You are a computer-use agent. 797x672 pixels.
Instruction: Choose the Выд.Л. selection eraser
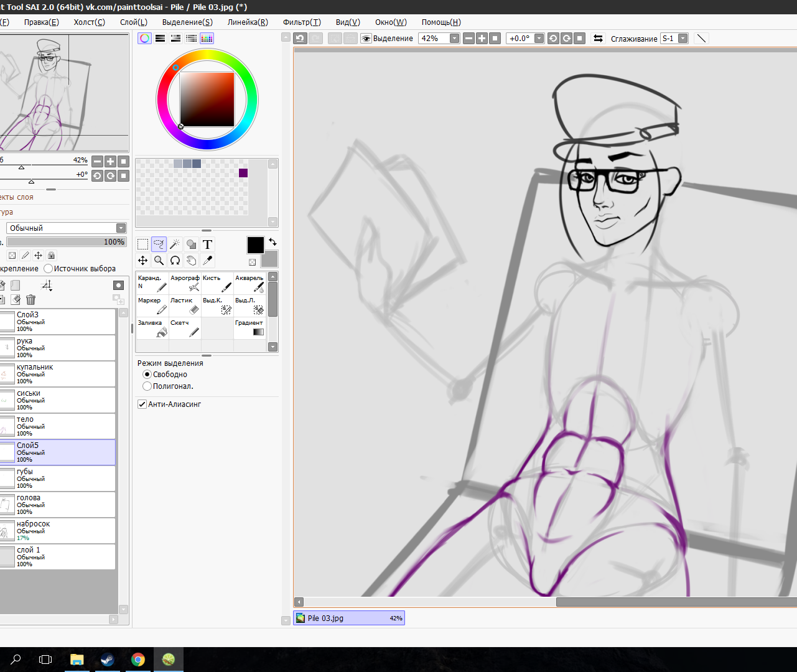coord(249,306)
